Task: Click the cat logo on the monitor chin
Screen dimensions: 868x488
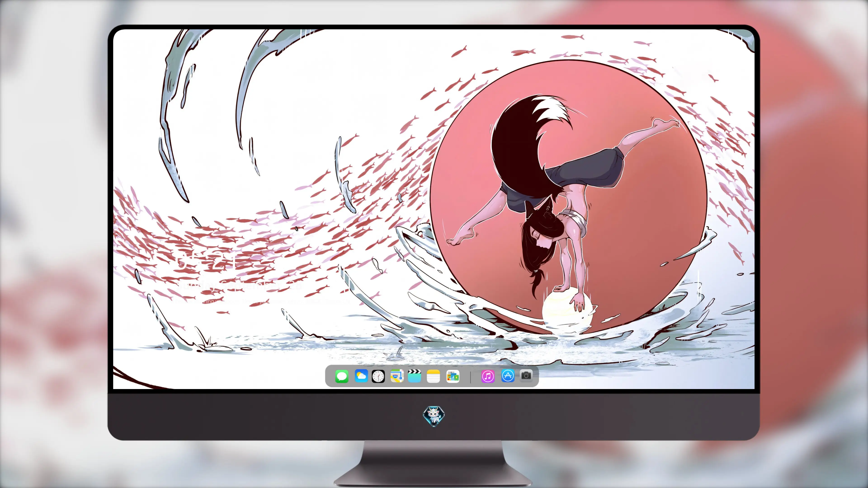Action: tap(434, 416)
